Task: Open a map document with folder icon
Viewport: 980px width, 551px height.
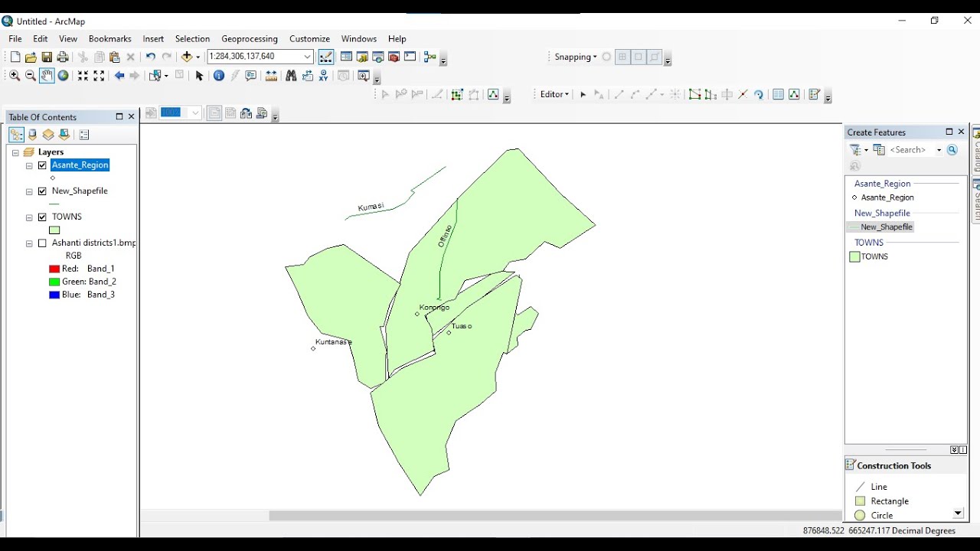Action: [x=31, y=57]
